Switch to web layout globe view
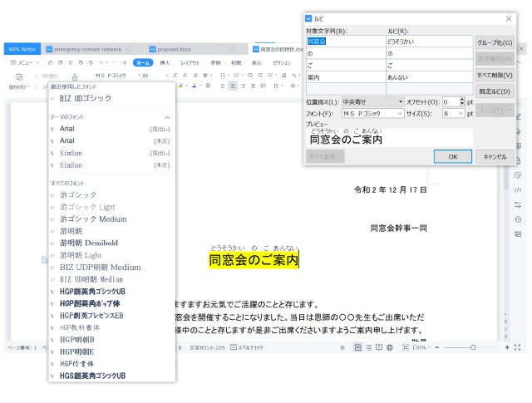Image resolution: width=532 pixels, height=403 pixels. (x=390, y=347)
